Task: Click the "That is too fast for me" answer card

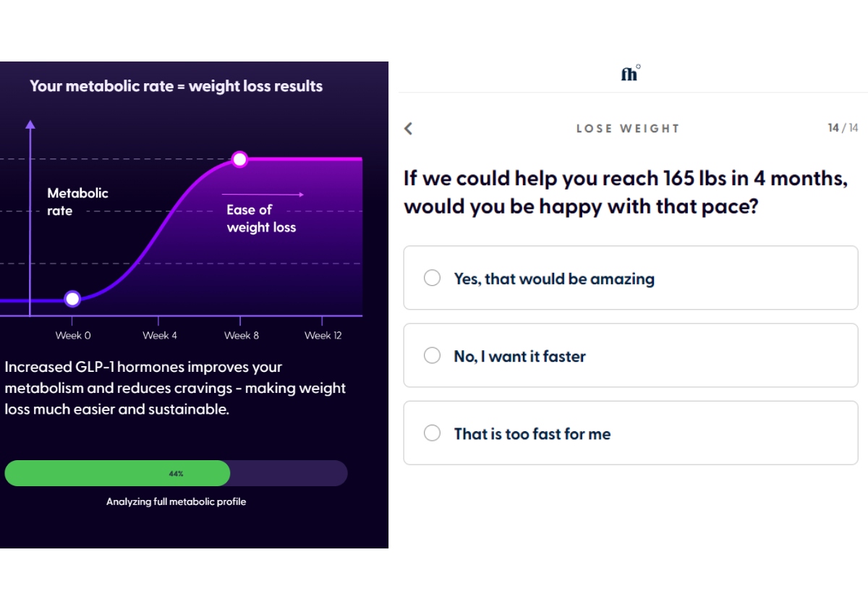Action: pyautogui.click(x=630, y=433)
